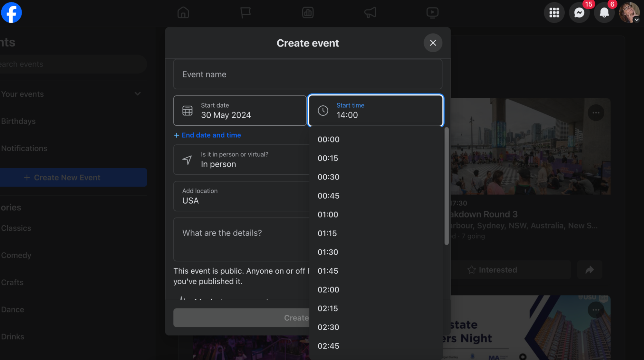
Task: Add End date and time link
Action: click(x=207, y=135)
